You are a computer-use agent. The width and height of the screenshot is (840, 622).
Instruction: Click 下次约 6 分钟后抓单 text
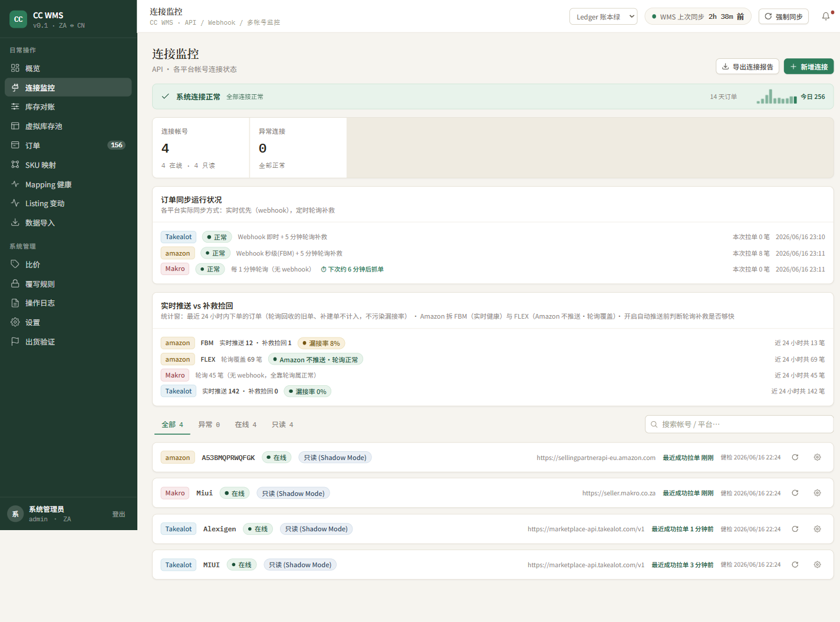point(352,269)
